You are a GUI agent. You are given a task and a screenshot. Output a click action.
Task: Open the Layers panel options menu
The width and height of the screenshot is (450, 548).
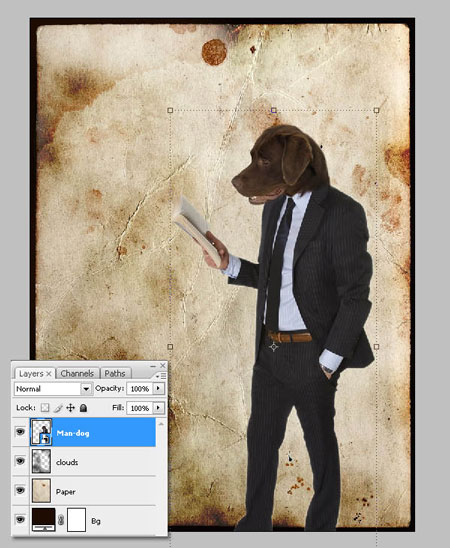(161, 376)
